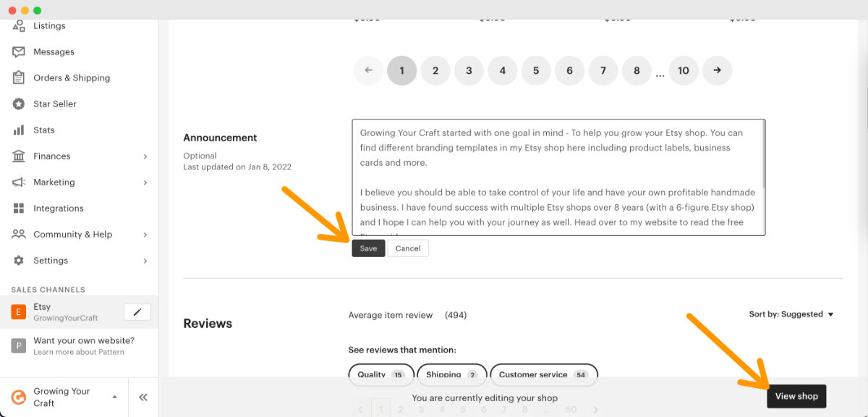
Task: Open the Listings section
Action: pyautogui.click(x=49, y=25)
